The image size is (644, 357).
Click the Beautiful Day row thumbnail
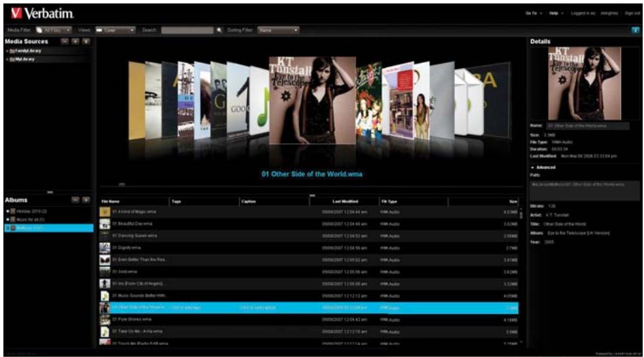[105, 223]
